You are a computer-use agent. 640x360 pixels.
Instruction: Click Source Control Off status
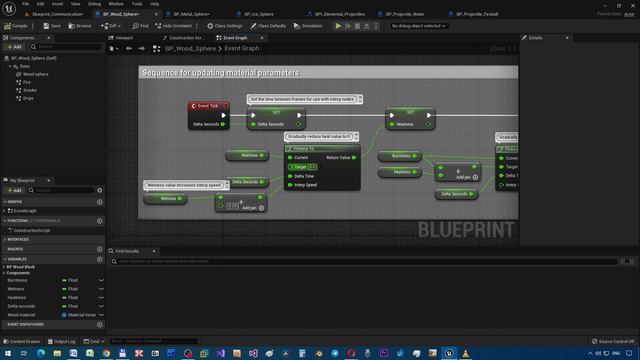pos(613,341)
